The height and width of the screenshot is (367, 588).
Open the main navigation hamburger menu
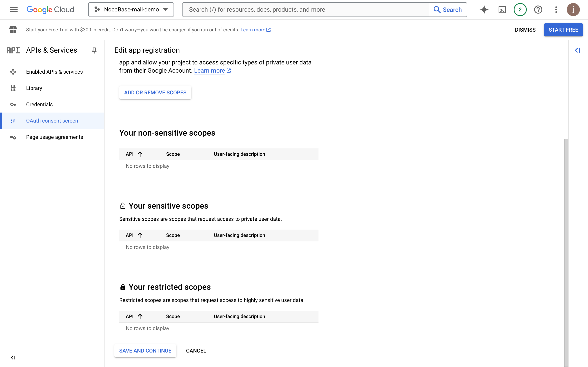(x=14, y=9)
